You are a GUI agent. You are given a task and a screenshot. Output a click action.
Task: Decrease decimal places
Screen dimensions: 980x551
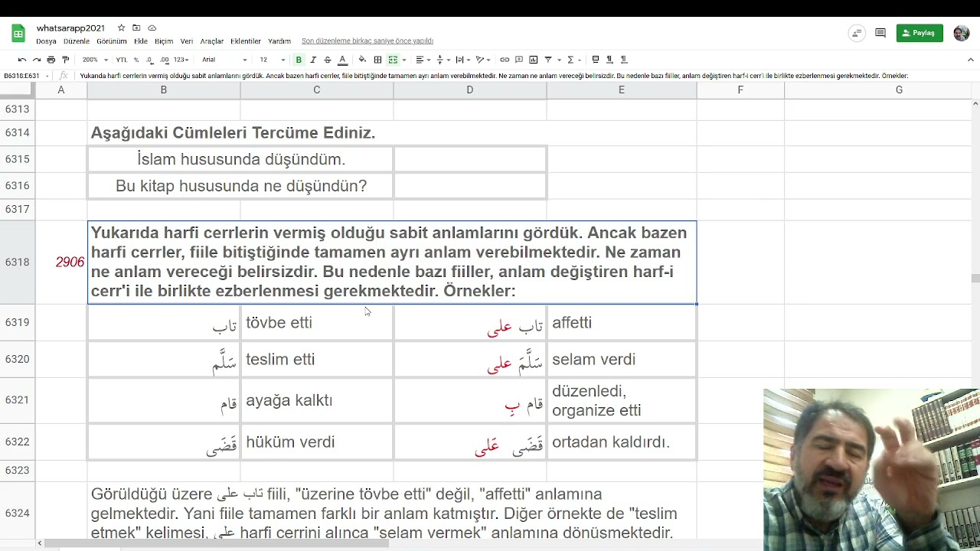tap(150, 60)
